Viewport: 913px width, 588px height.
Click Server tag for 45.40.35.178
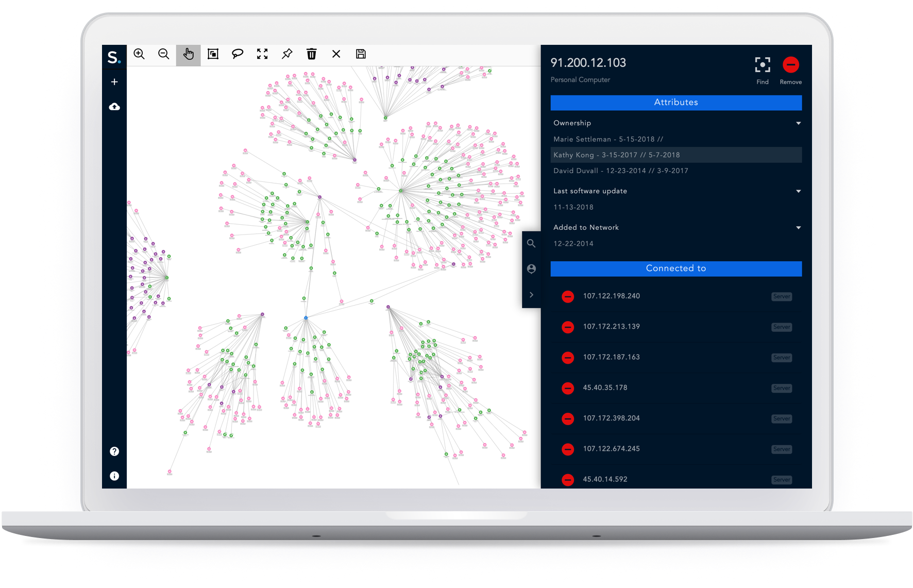click(782, 389)
